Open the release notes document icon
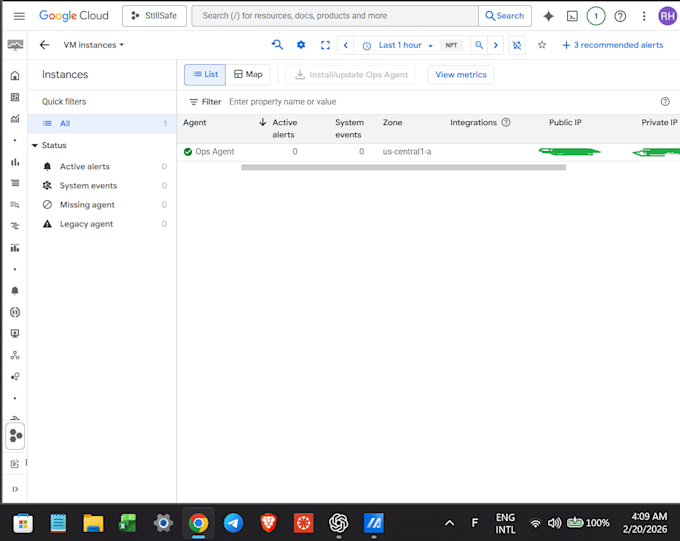This screenshot has height=541, width=680. tap(15, 464)
